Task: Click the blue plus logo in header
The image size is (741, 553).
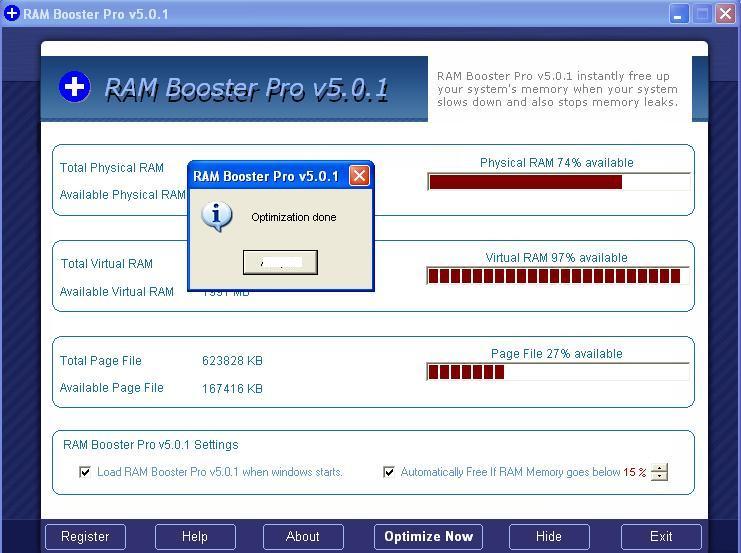Action: coord(75,86)
